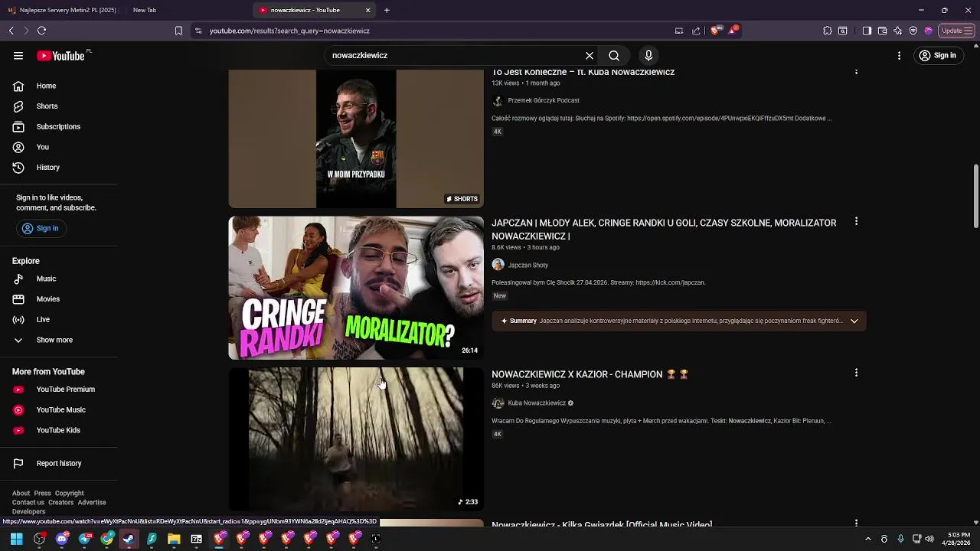Open the Brave Wallet icon
The height and width of the screenshot is (551, 980).
pyautogui.click(x=882, y=31)
